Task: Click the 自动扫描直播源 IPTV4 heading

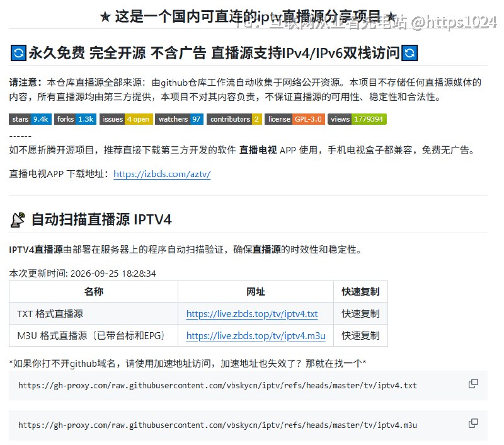Action: [x=101, y=220]
